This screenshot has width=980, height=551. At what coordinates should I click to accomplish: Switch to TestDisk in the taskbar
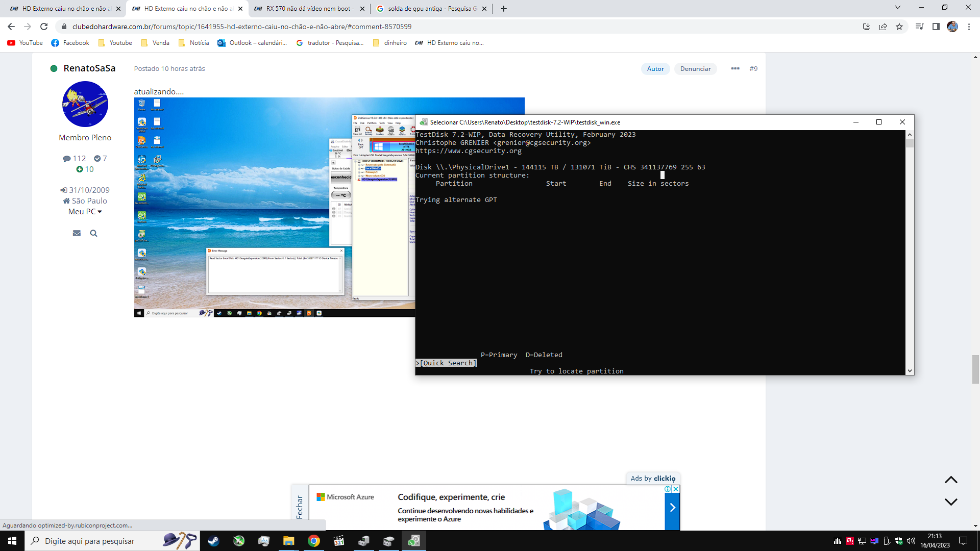click(x=414, y=541)
